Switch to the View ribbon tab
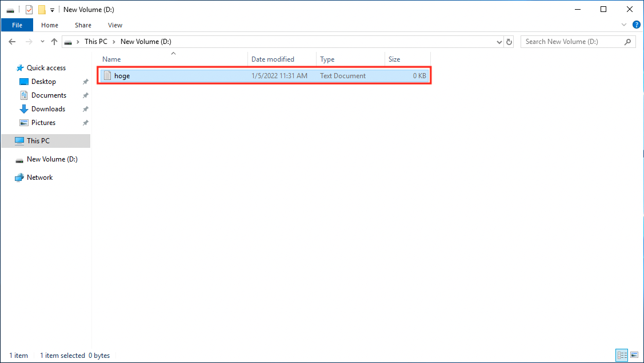Viewport: 644px width, 363px height. [x=115, y=25]
